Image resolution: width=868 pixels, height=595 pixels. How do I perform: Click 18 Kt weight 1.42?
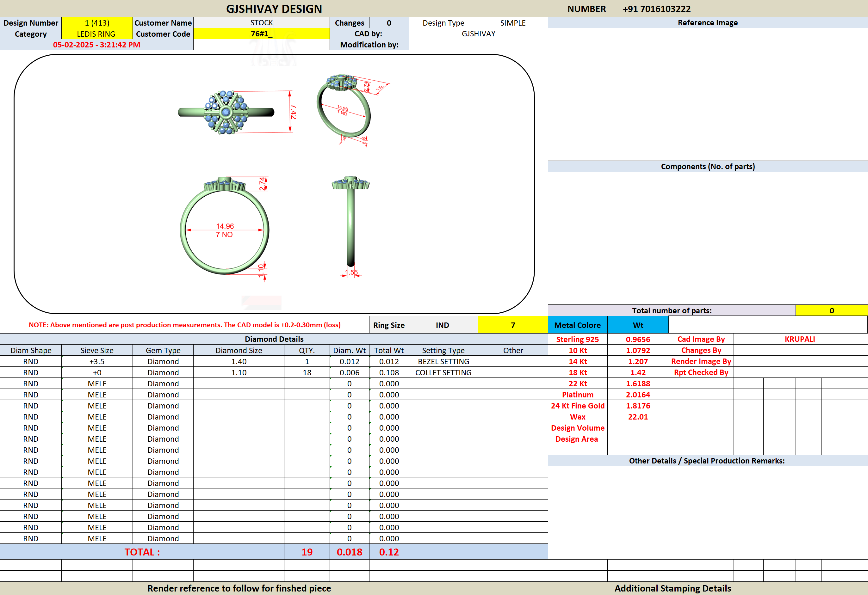[x=638, y=372]
